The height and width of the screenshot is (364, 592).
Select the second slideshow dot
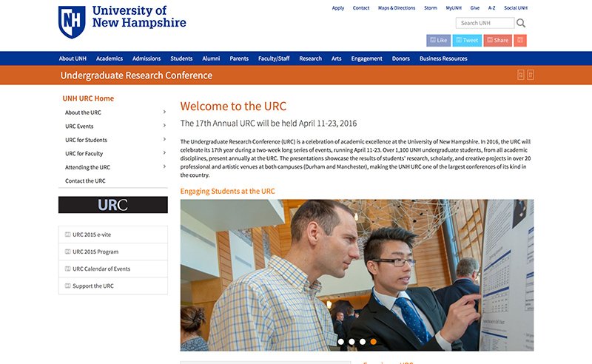pyautogui.click(x=352, y=342)
